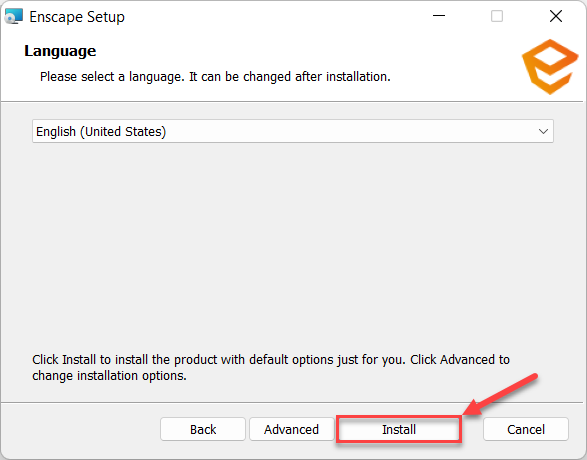Close the Enscape Setup window
Image resolution: width=587 pixels, height=460 pixels.
tap(556, 16)
